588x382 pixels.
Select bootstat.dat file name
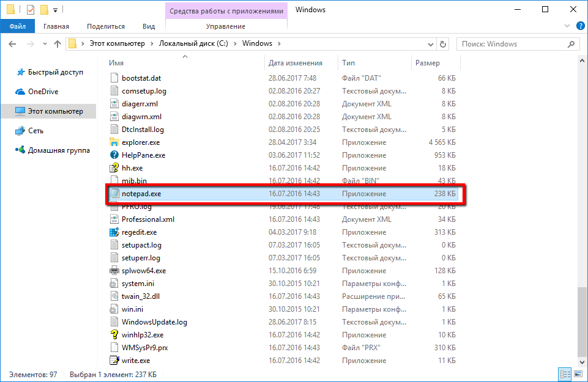click(141, 78)
